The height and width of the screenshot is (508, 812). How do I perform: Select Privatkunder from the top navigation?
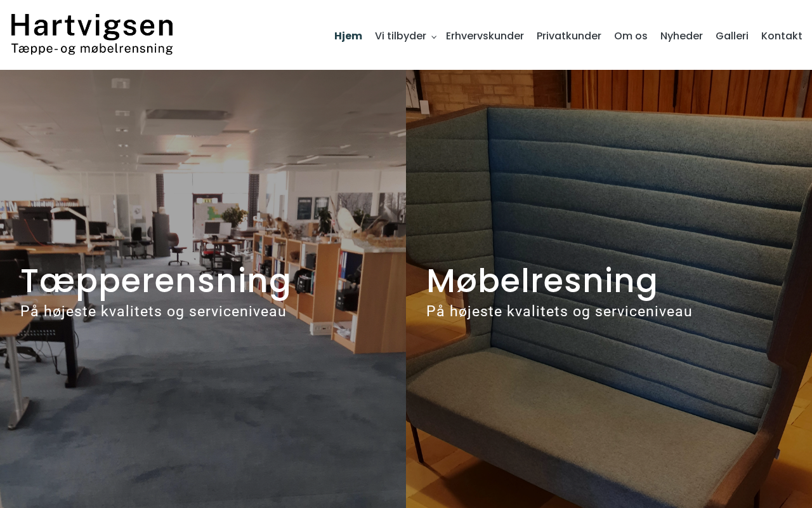coord(569,36)
